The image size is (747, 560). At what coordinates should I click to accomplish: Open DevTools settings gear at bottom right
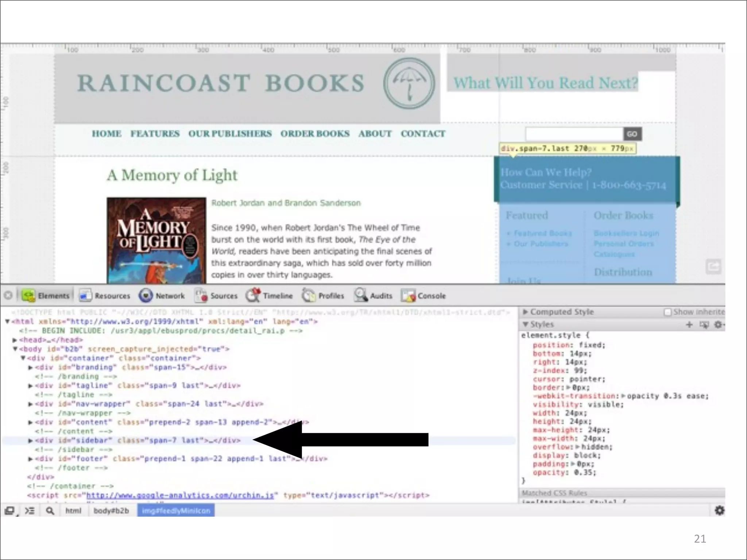[x=719, y=510]
